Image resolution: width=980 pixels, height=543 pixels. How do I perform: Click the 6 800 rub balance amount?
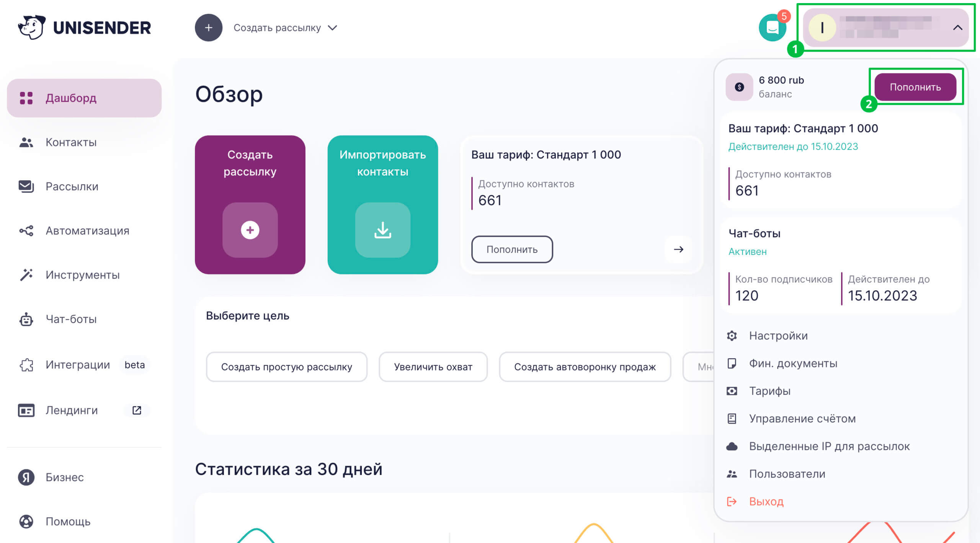pos(781,80)
